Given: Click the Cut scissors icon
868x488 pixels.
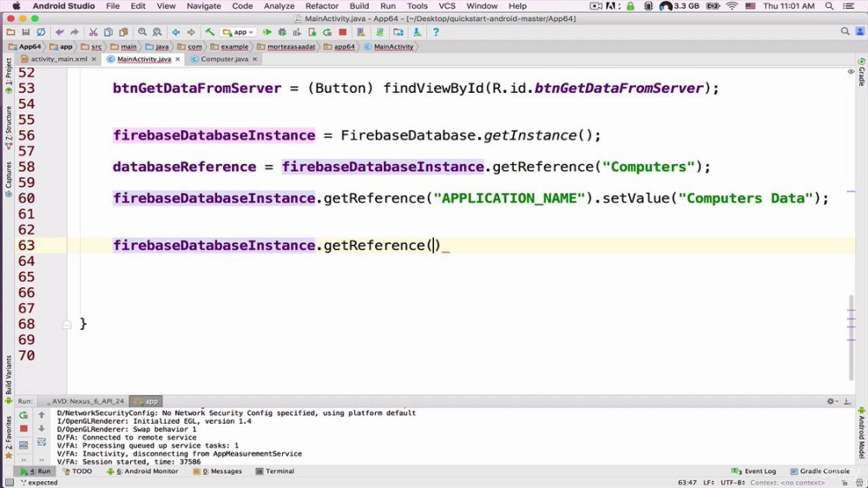Looking at the screenshot, I should pyautogui.click(x=93, y=32).
